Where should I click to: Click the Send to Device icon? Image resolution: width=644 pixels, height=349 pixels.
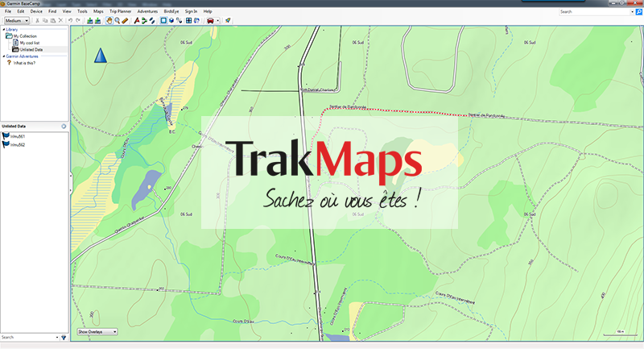coord(89,20)
